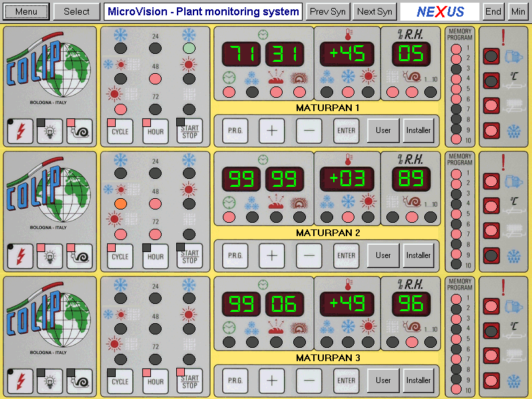Go to Next Syn screen
Screen dimensions: 532x399
[375, 11]
